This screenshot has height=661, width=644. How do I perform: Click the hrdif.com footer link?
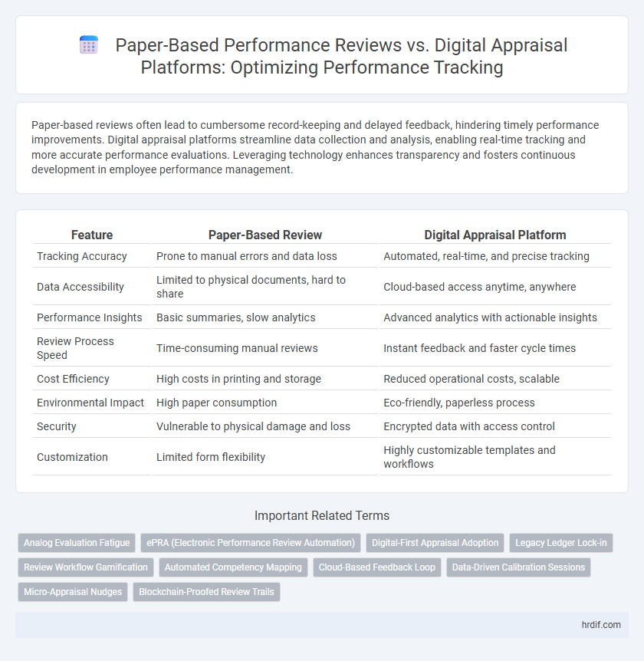(601, 625)
